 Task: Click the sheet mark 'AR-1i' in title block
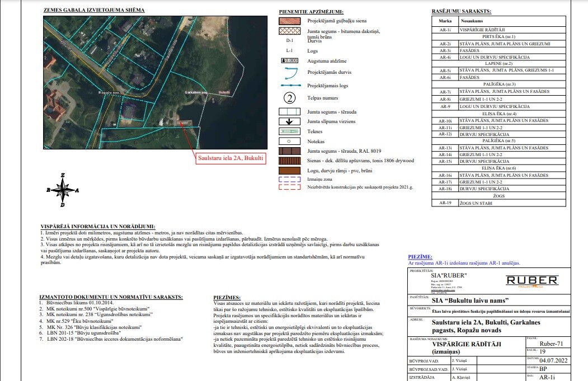(547, 377)
